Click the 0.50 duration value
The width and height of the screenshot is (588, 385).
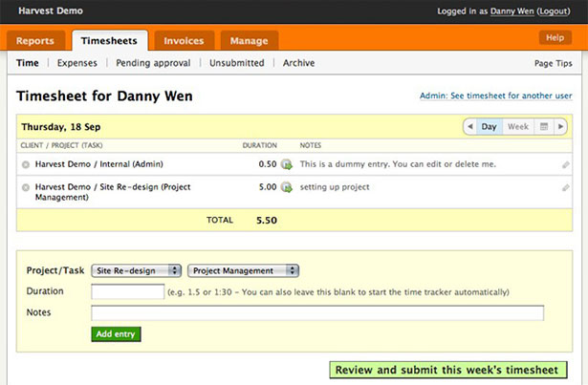(268, 164)
